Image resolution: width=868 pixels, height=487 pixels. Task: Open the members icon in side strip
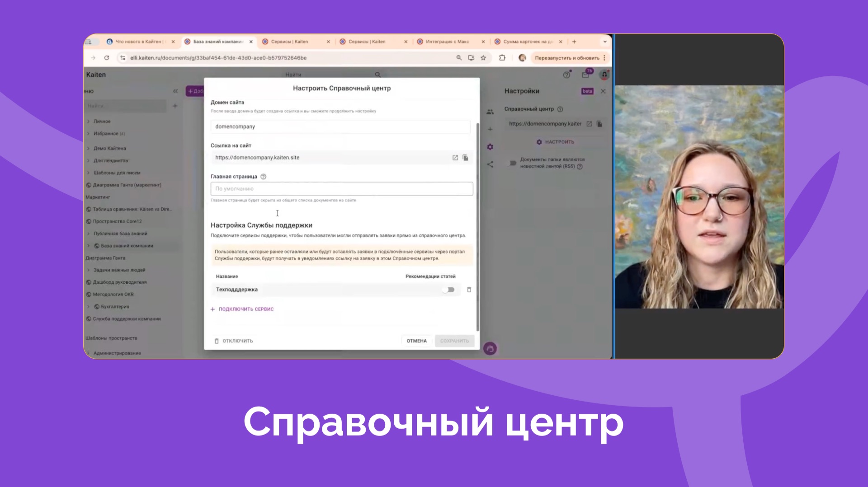pos(490,112)
